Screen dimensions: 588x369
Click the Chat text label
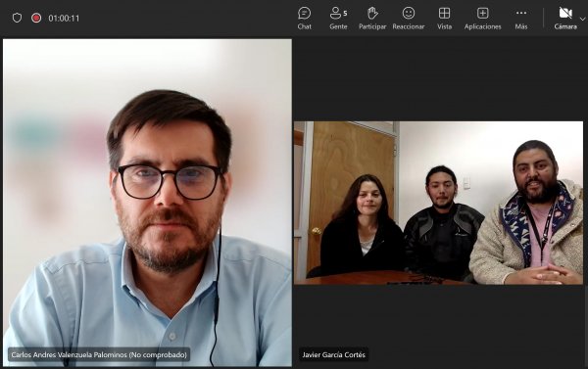[304, 26]
